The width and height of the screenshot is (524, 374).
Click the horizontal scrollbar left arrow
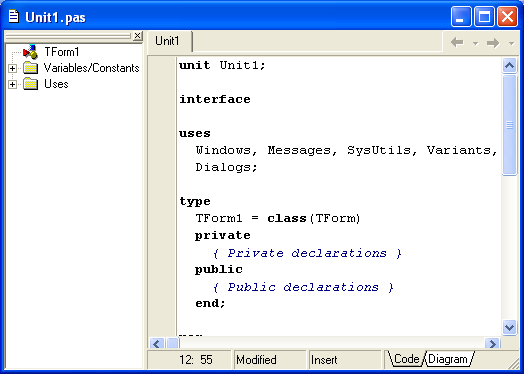pyautogui.click(x=157, y=343)
